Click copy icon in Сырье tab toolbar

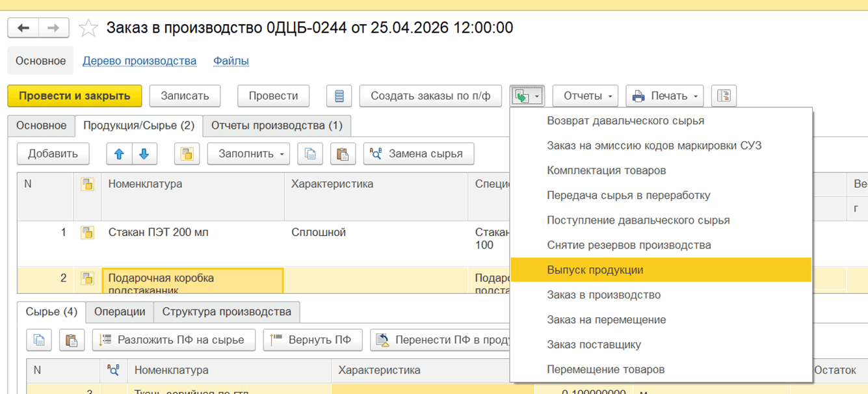38,339
